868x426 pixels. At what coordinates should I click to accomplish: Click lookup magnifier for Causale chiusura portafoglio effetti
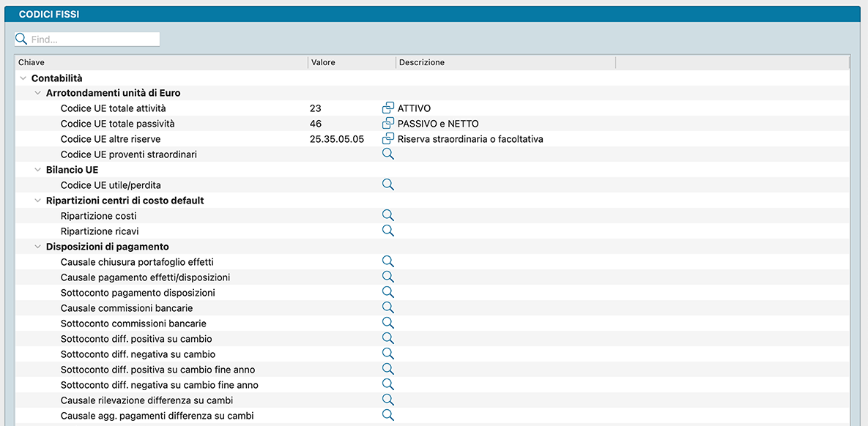point(388,262)
